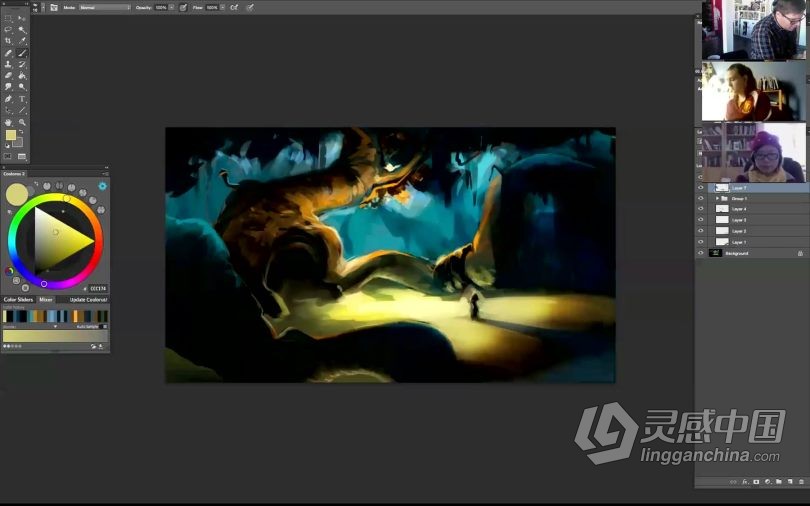The height and width of the screenshot is (506, 810).
Task: Click the foreground color swatch in toolbox
Action: click(x=10, y=135)
